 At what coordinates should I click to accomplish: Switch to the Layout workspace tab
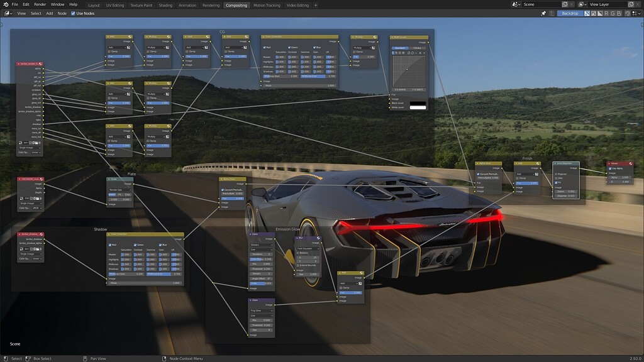coord(94,5)
